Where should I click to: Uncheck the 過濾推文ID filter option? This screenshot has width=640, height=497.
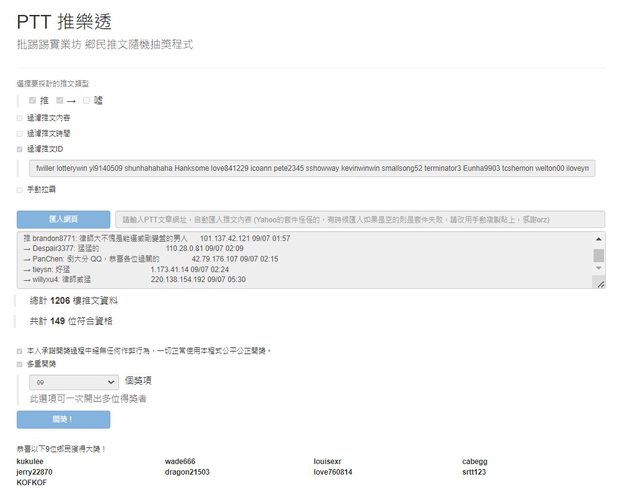(19, 148)
